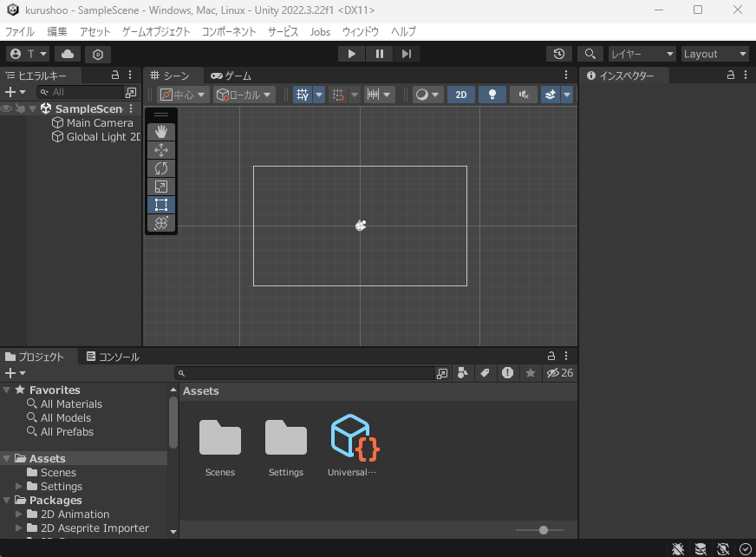Select the Transform tool
This screenshot has width=756, height=557.
(x=161, y=223)
